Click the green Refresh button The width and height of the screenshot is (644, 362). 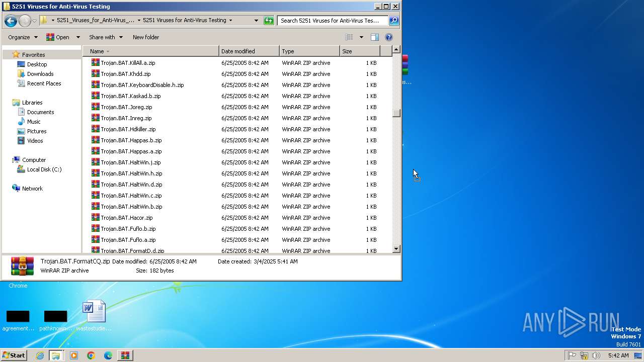(269, 21)
